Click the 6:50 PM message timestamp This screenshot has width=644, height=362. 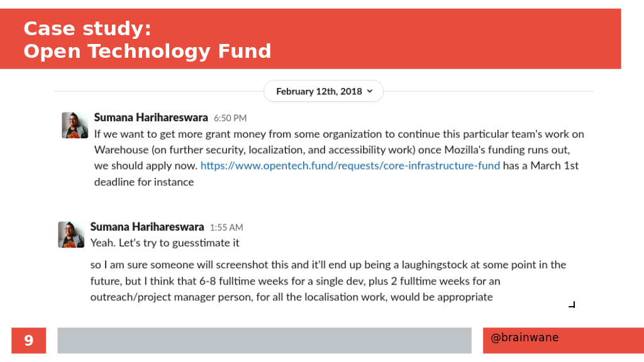point(230,118)
